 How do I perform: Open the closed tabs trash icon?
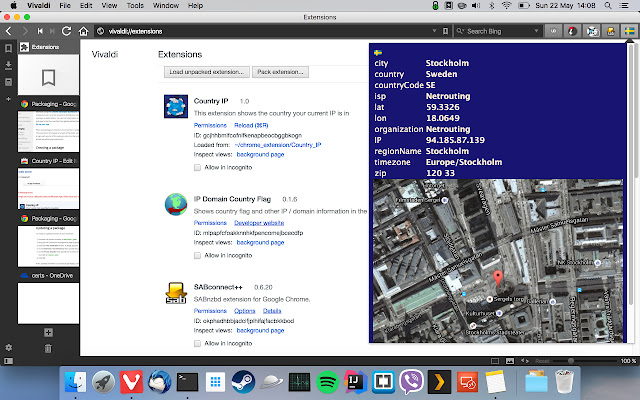tap(48, 348)
